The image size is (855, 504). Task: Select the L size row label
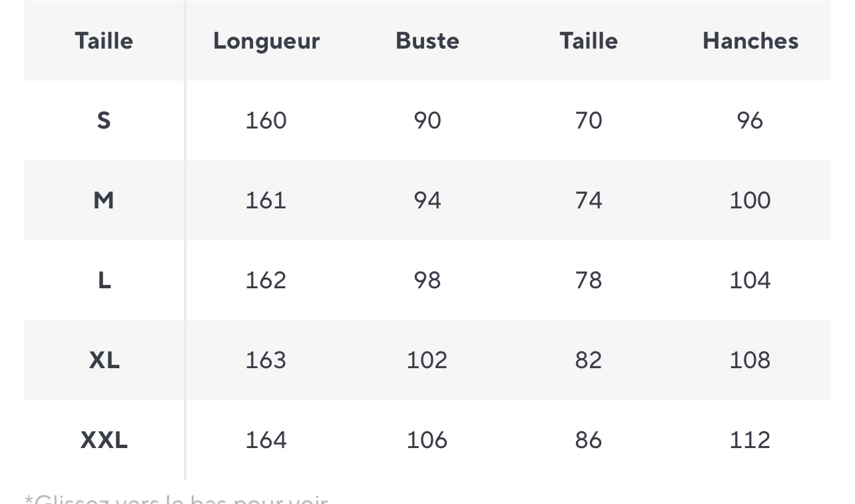tap(104, 280)
